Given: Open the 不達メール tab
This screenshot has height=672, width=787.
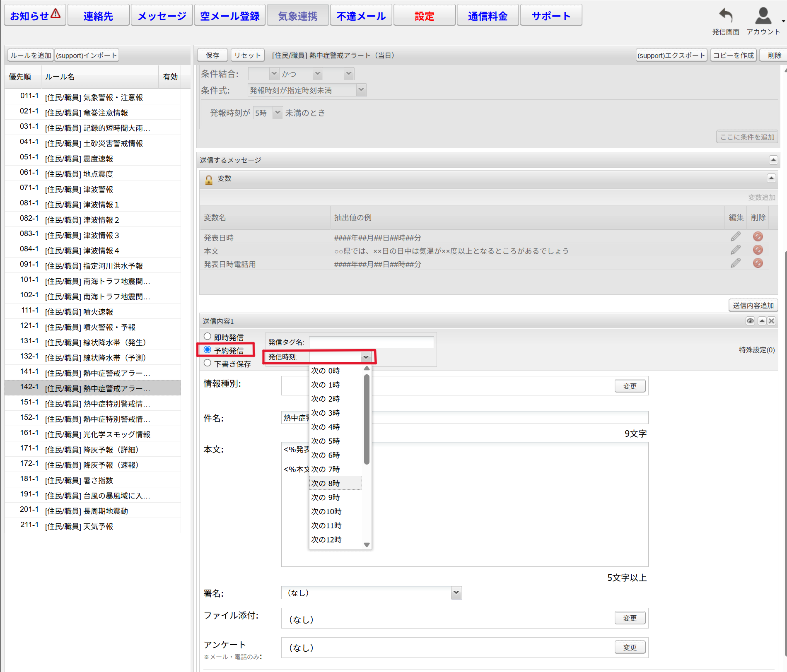Looking at the screenshot, I should 361,16.
